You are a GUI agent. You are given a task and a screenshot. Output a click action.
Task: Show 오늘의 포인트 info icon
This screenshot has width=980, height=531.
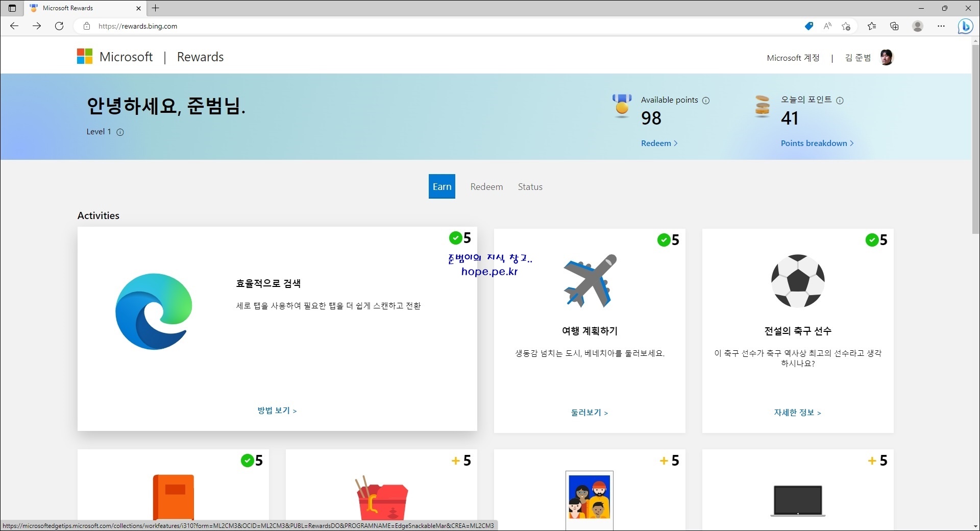pyautogui.click(x=840, y=101)
